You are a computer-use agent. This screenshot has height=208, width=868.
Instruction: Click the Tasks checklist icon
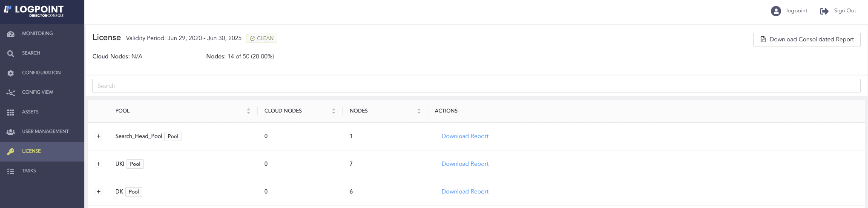pos(11,171)
